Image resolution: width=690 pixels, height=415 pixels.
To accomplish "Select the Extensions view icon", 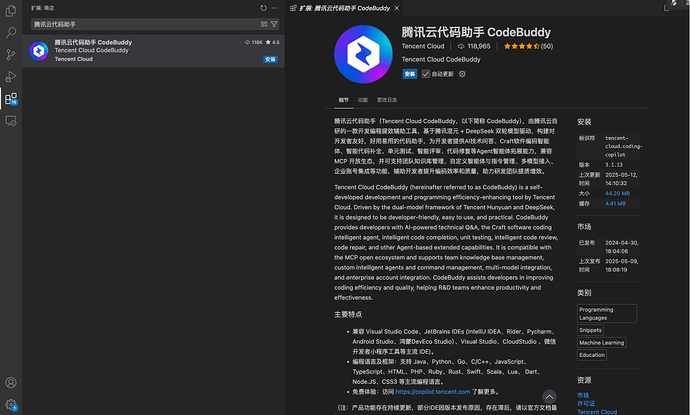I will (11, 99).
